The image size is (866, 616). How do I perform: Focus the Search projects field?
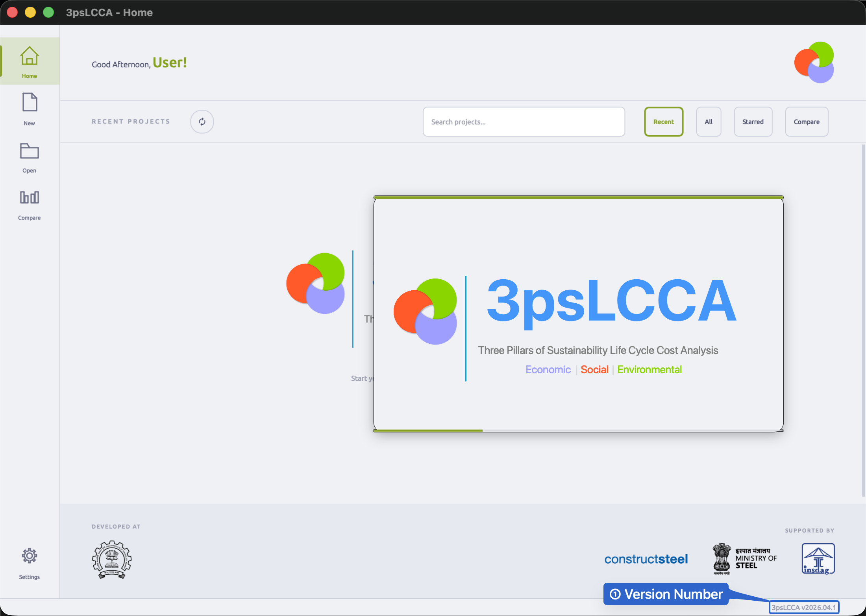(x=524, y=122)
